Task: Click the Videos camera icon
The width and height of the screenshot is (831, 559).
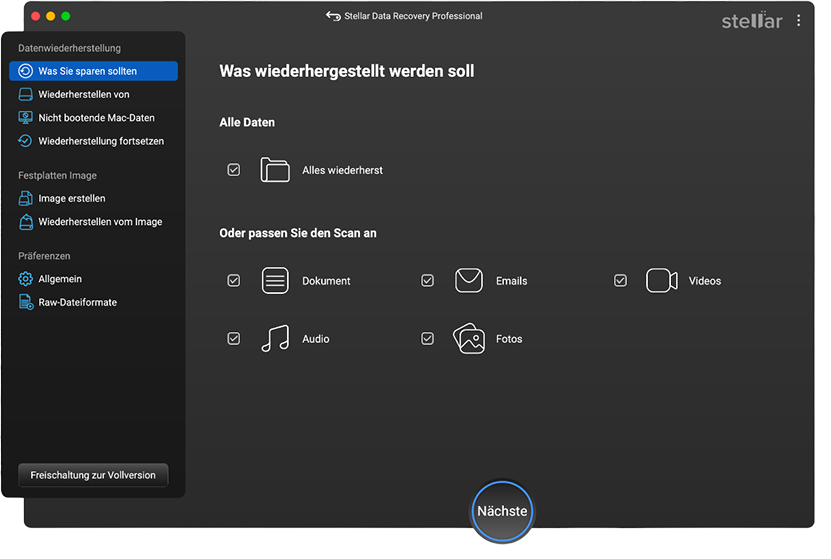Action: tap(661, 281)
